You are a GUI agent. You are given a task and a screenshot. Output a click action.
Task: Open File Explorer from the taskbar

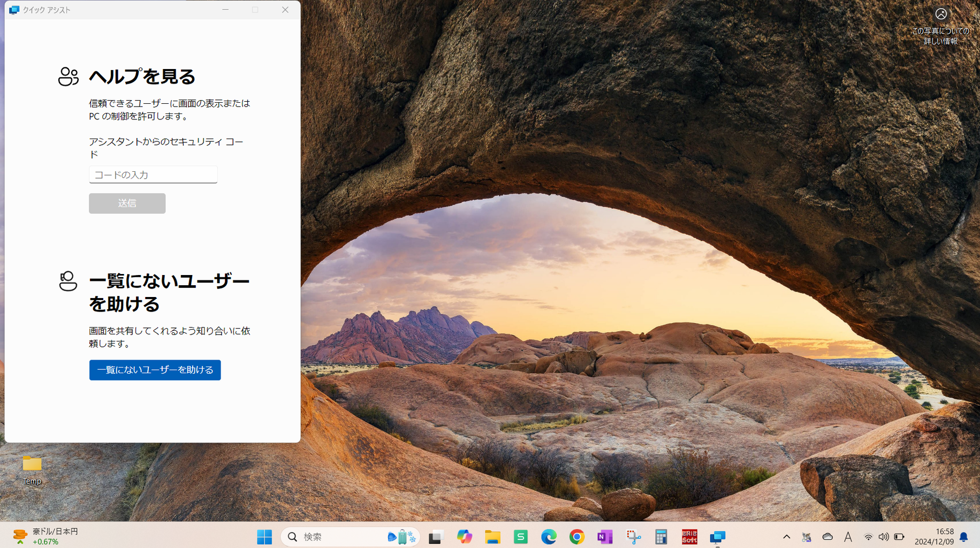pyautogui.click(x=492, y=536)
